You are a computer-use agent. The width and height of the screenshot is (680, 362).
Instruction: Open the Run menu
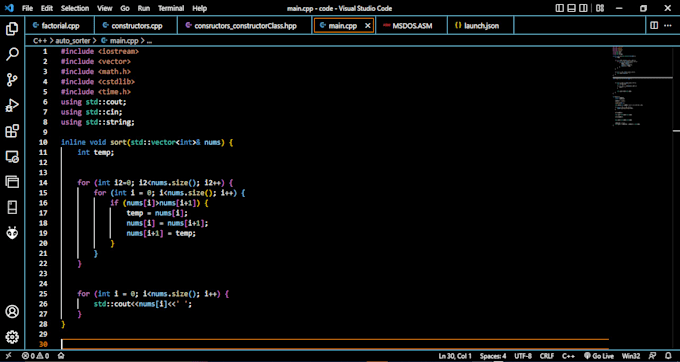click(144, 8)
